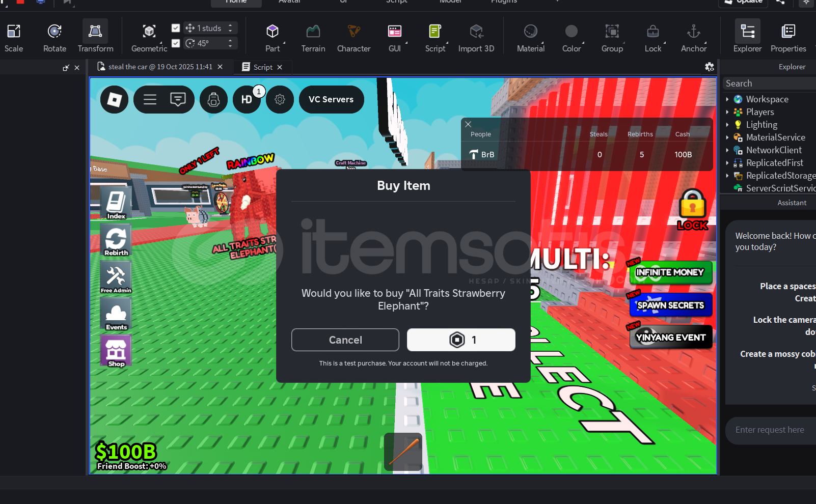This screenshot has width=816, height=504.
Task: Close the Script document tab
Action: (x=280, y=67)
